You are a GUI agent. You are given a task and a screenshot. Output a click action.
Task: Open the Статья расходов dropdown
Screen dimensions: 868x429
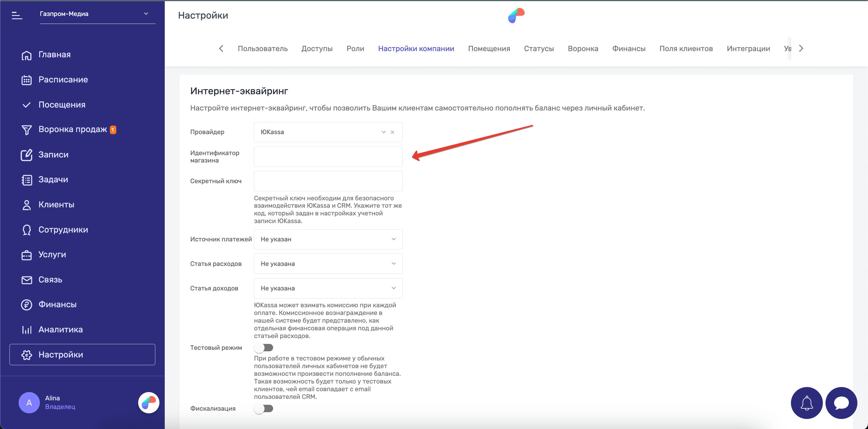[328, 264]
